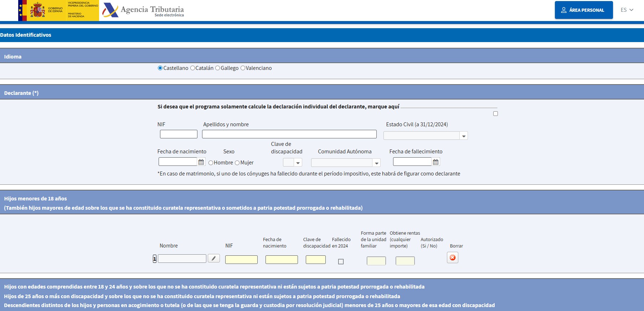Select Valenciano language option
Image resolution: width=644 pixels, height=311 pixels.
(243, 68)
